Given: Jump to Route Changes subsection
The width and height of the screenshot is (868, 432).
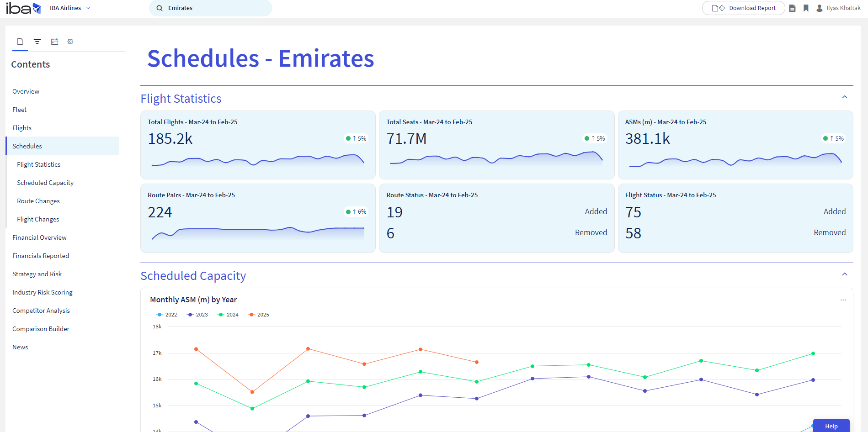Looking at the screenshot, I should point(38,201).
